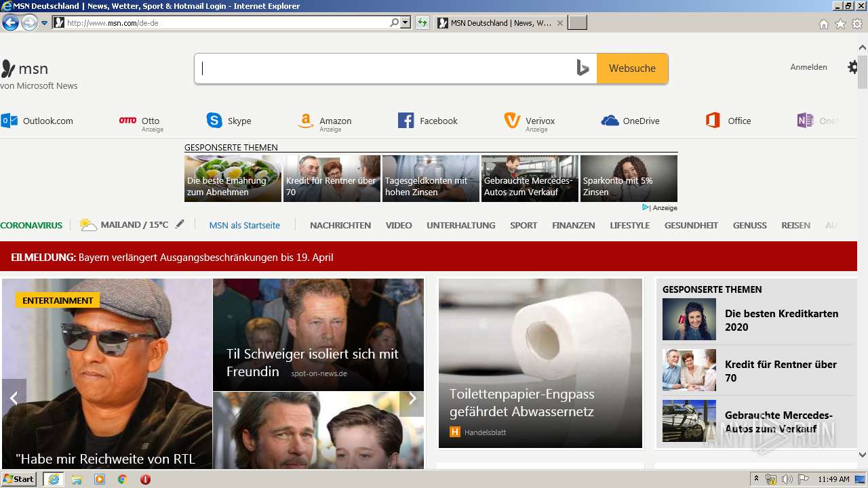The width and height of the screenshot is (868, 488).
Task: Open the red Opera taskbar icon
Action: pos(145,479)
